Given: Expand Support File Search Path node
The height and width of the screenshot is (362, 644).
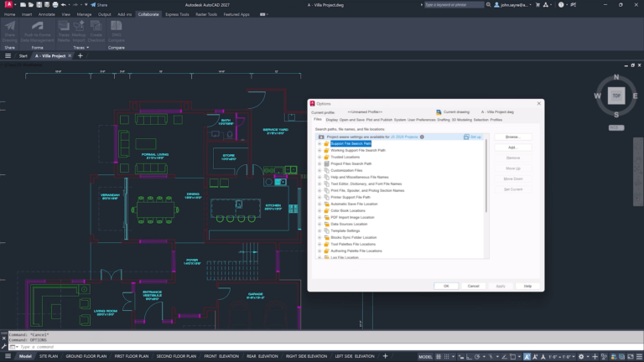Looking at the screenshot, I should (319, 143).
